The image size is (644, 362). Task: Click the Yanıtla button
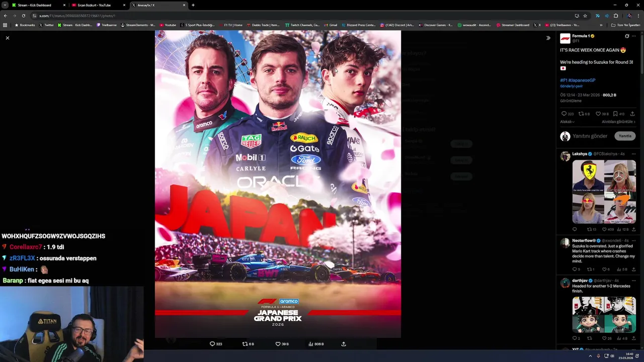pos(625,136)
